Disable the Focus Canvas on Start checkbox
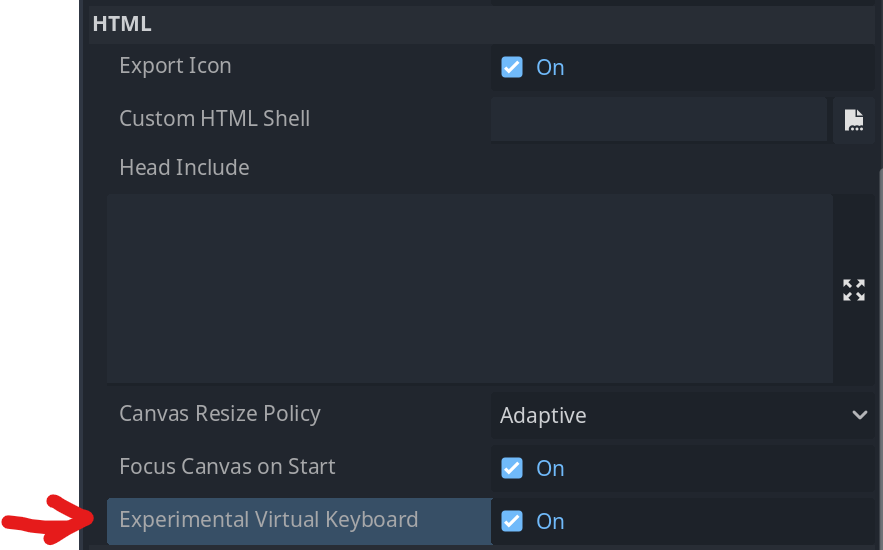This screenshot has width=883, height=550. point(512,468)
